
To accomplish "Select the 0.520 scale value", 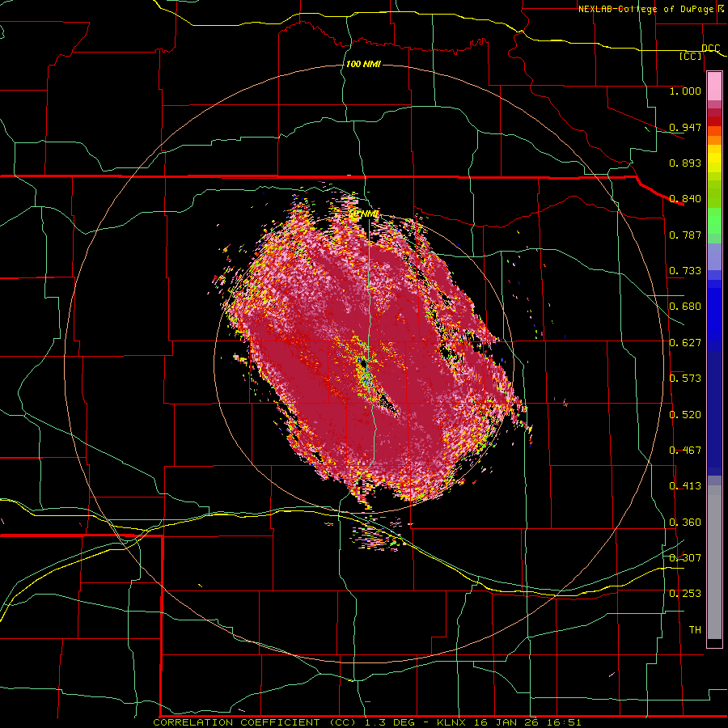I will click(685, 415).
